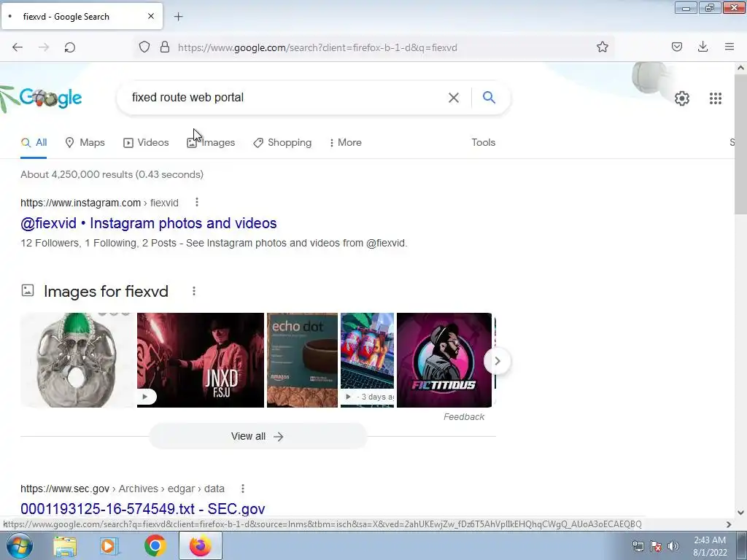Show site security padlock info

click(165, 47)
